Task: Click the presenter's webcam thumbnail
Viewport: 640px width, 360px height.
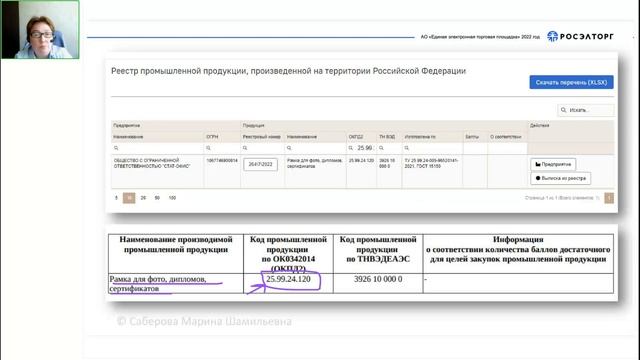Action: [x=40, y=29]
